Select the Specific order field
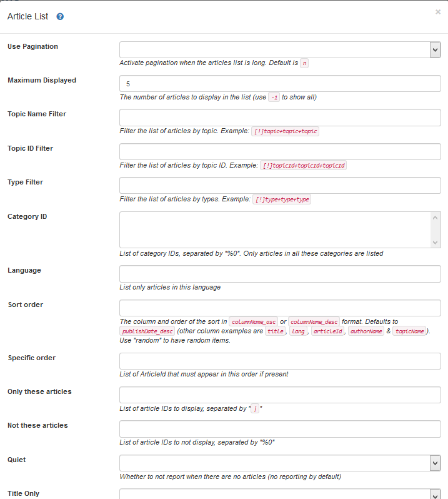Screen dimensions: 448x499 279,361
